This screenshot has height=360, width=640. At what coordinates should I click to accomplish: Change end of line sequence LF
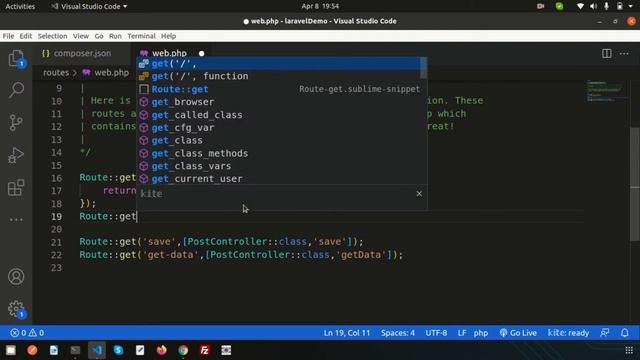pyautogui.click(x=462, y=333)
